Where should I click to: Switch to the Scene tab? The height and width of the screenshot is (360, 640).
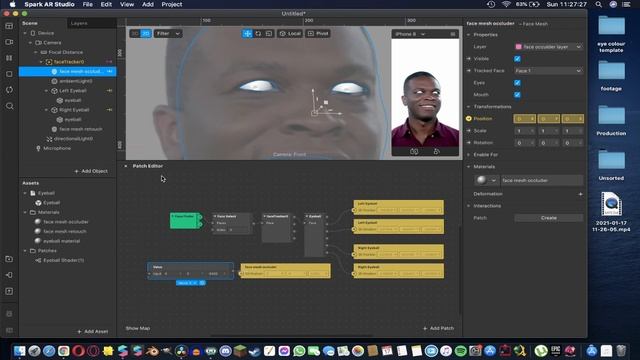[30, 23]
